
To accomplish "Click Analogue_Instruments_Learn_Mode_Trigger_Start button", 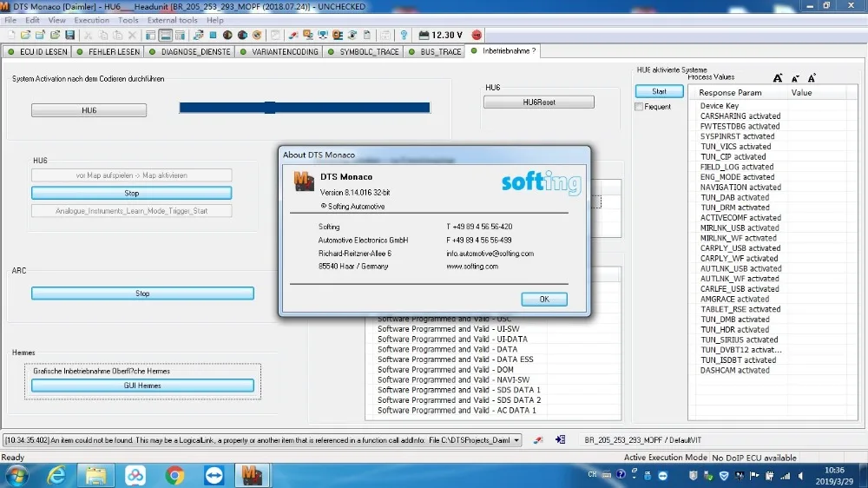I will pyautogui.click(x=131, y=210).
